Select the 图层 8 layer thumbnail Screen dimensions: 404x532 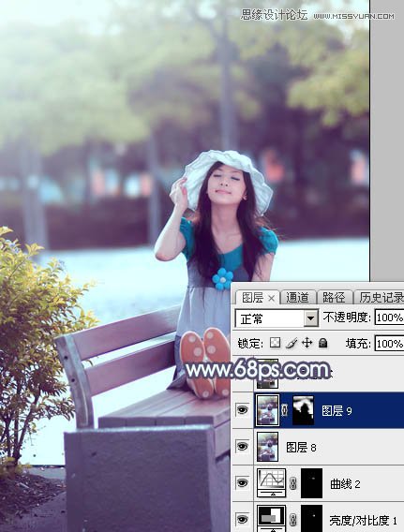[267, 447]
